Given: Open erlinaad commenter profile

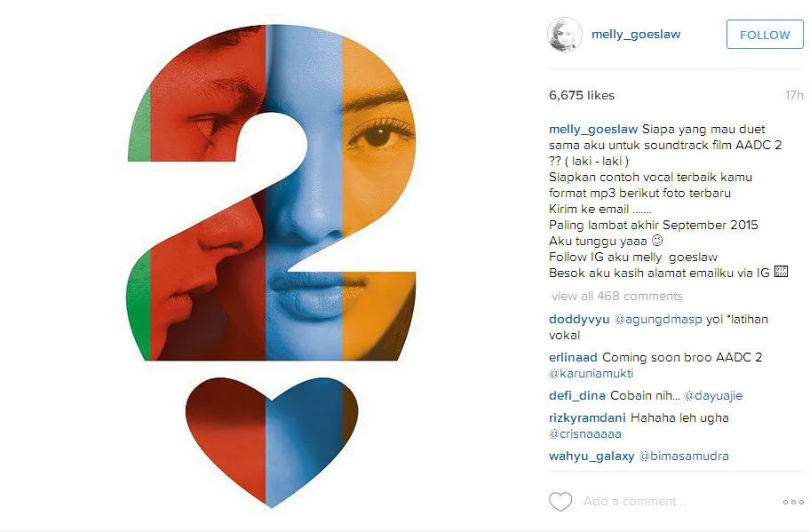Looking at the screenshot, I should (x=573, y=357).
